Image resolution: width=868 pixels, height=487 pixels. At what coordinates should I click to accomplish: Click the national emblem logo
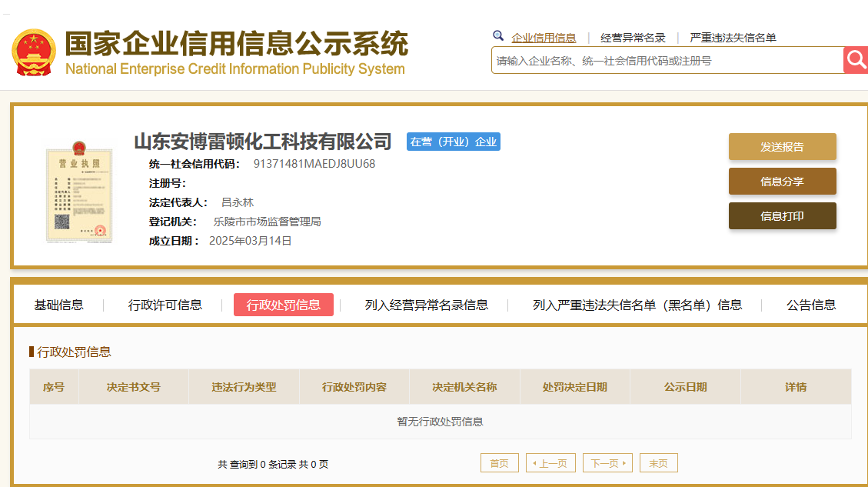(x=34, y=52)
